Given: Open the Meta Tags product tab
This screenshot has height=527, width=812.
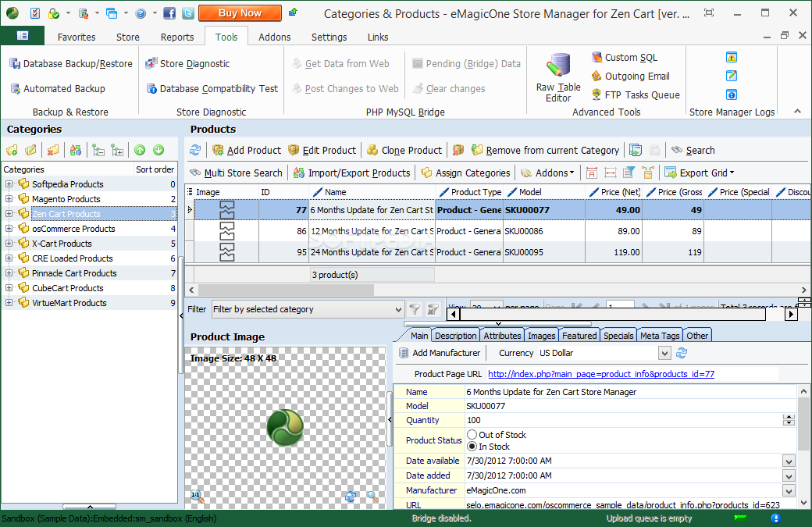Looking at the screenshot, I should point(660,336).
